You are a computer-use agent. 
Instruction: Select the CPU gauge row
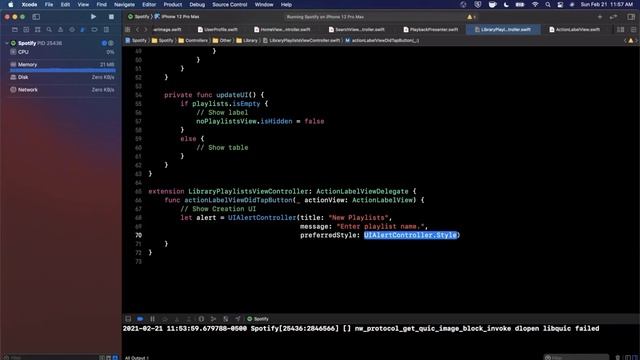(x=62, y=52)
